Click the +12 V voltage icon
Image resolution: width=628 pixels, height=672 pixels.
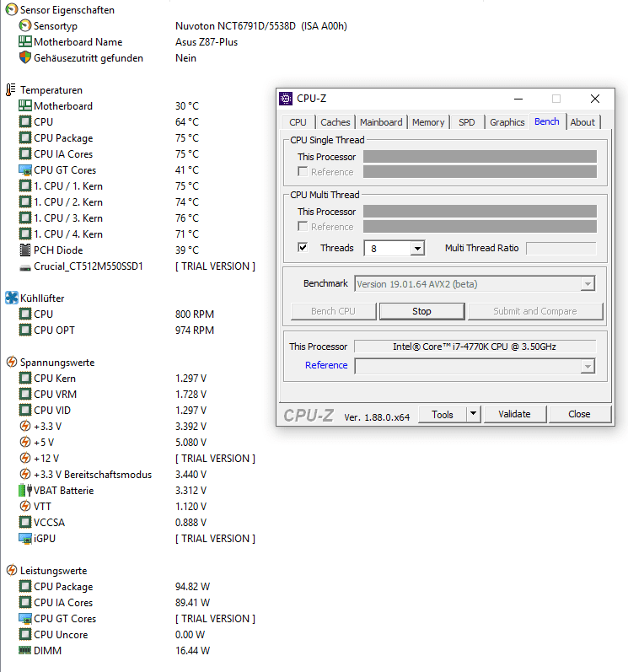coord(25,458)
